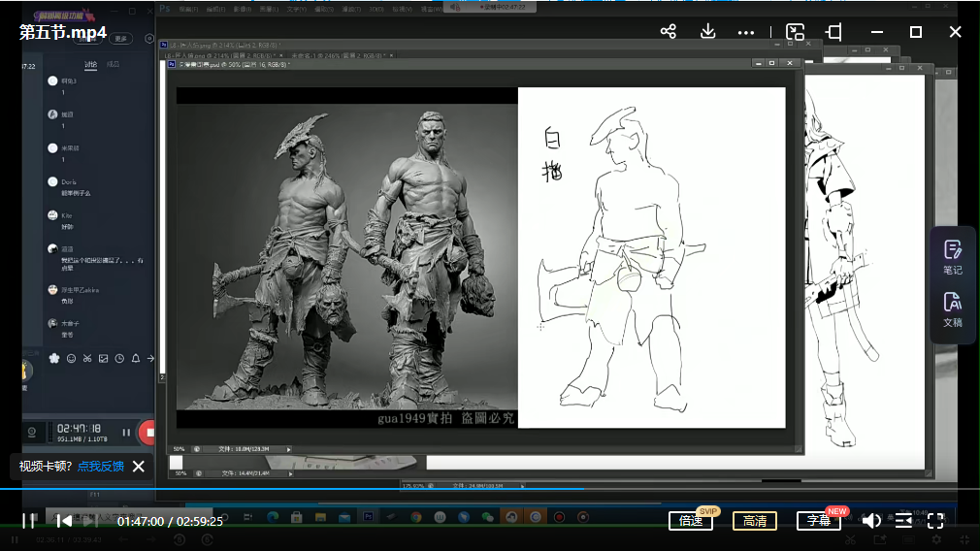This screenshot has height=551, width=980.
Task: Open Edge in the recorded taskbar
Action: pos(273,517)
